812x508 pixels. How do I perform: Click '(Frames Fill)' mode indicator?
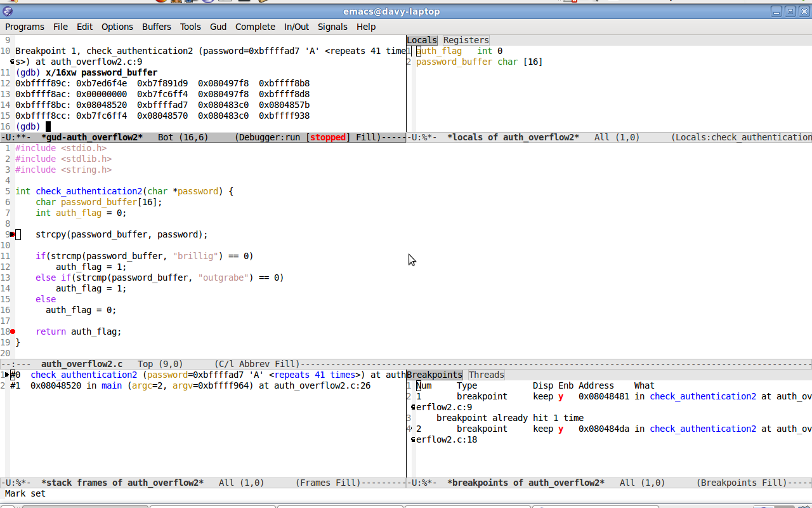point(328,483)
